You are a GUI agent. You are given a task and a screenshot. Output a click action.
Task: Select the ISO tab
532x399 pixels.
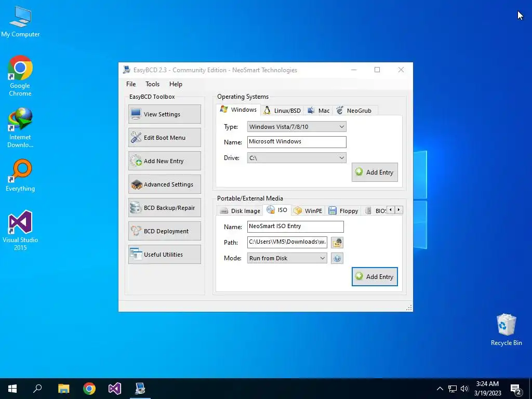tap(277, 210)
